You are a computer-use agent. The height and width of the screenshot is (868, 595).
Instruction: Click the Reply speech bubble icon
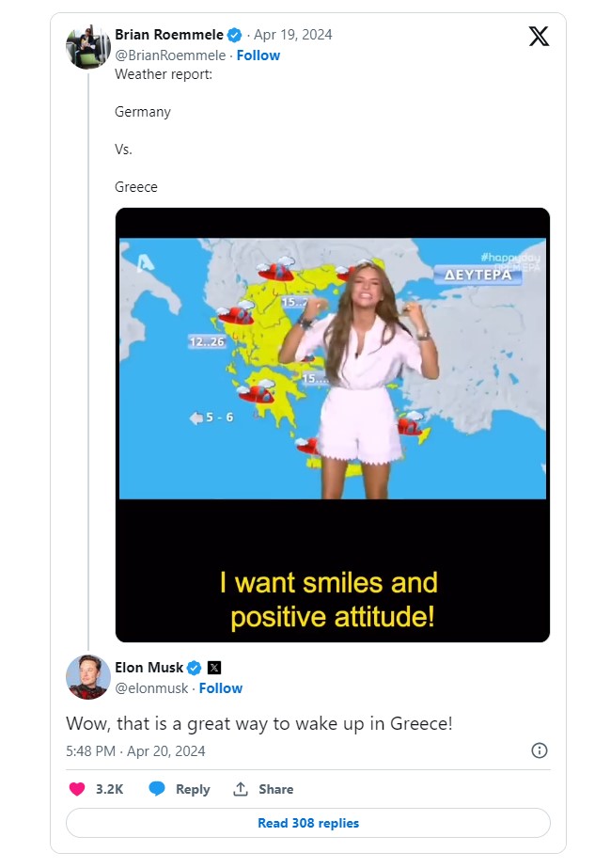point(158,789)
